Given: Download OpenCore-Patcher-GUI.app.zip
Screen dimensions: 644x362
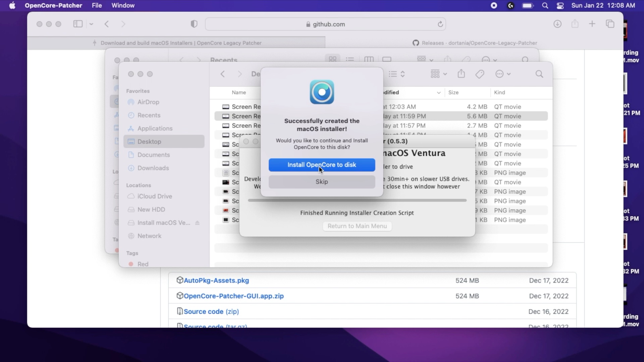Looking at the screenshot, I should pyautogui.click(x=234, y=296).
